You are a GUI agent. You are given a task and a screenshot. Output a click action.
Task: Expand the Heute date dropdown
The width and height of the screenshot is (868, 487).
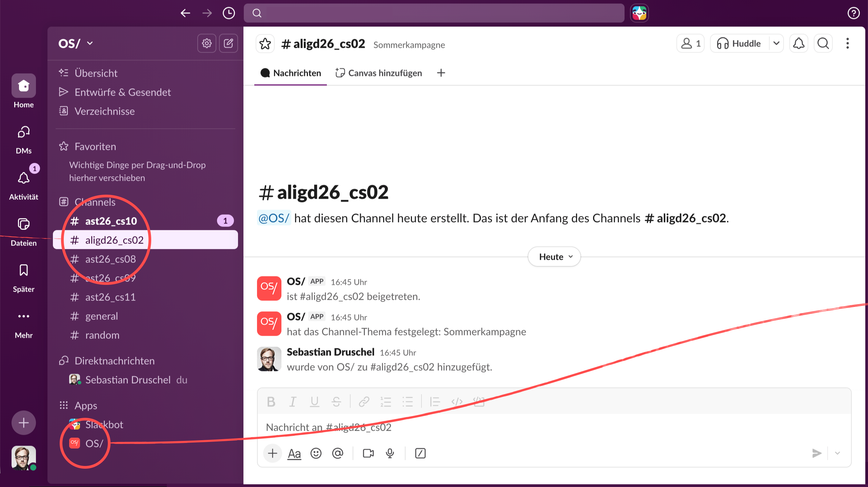[x=554, y=257]
